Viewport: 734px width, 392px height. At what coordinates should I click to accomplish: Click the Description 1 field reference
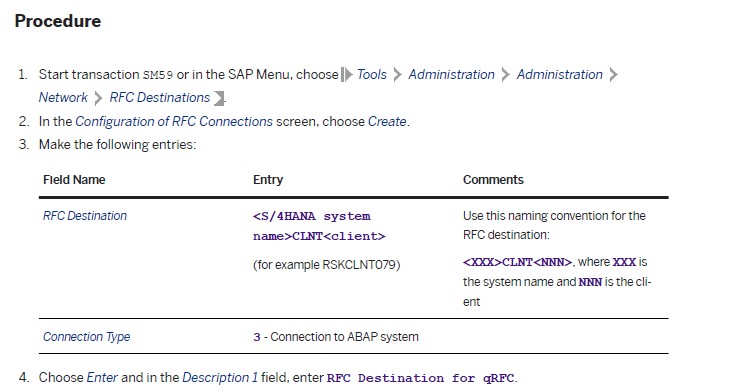[220, 377]
